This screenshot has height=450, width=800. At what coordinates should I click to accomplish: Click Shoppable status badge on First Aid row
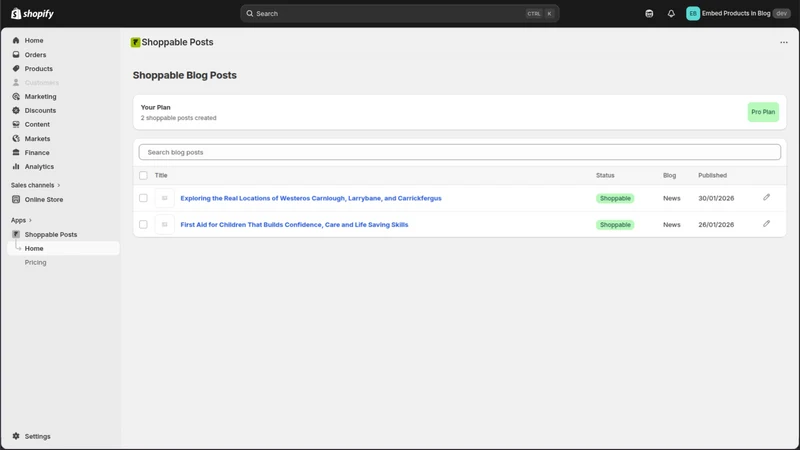pos(615,224)
